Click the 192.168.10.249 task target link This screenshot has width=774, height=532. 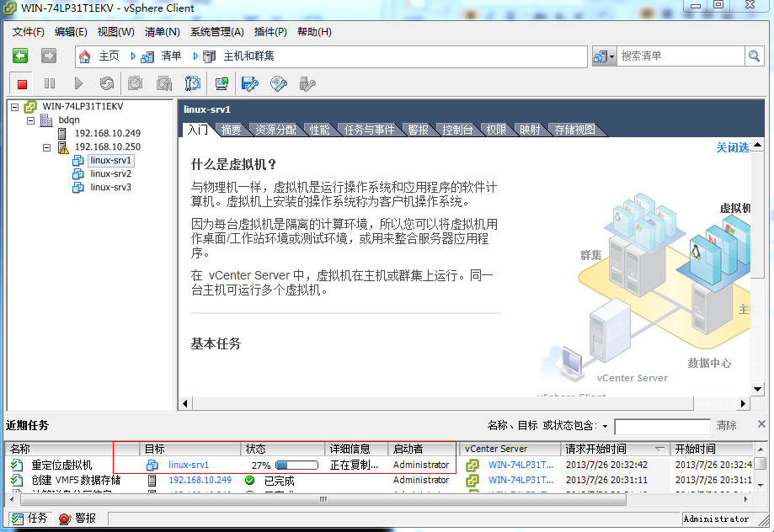(x=200, y=480)
